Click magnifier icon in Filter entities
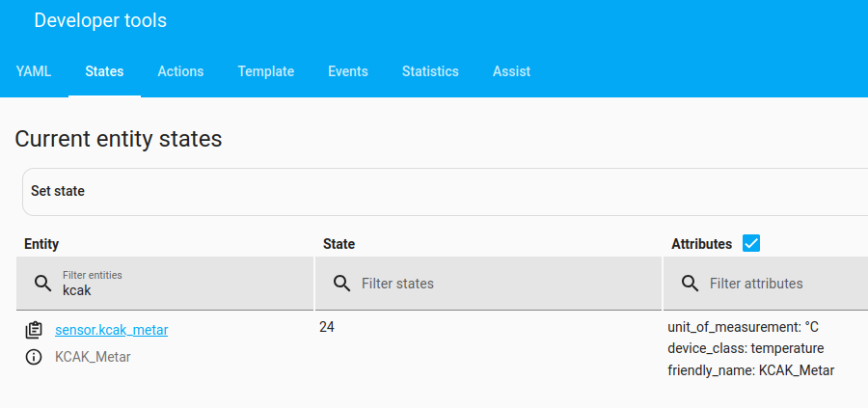The width and height of the screenshot is (868, 408). pyautogui.click(x=42, y=284)
